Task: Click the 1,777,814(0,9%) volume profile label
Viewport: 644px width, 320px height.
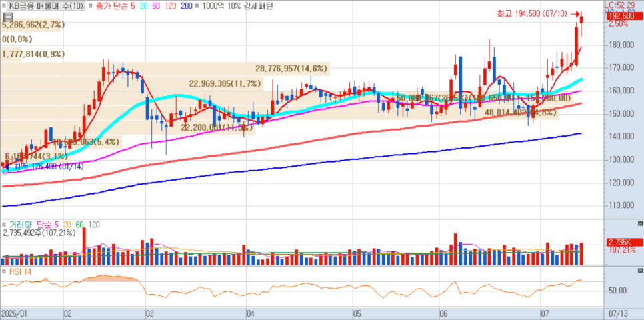Action: coord(33,54)
